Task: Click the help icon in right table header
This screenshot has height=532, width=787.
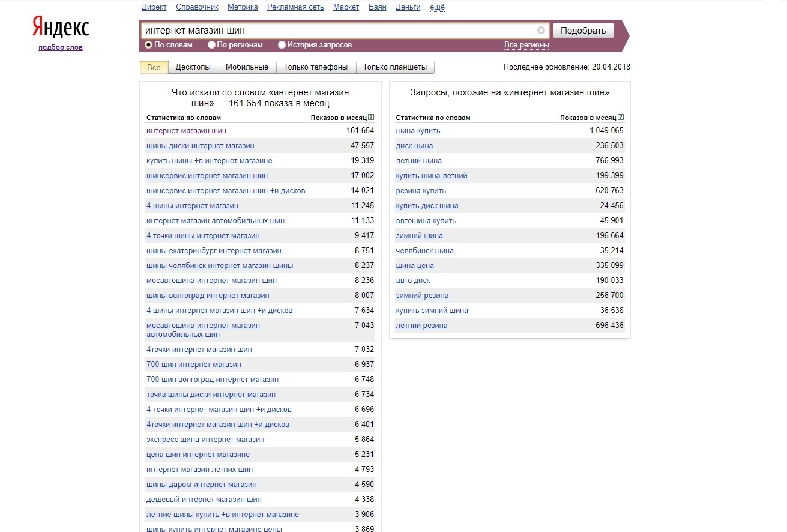Action: pyautogui.click(x=621, y=118)
